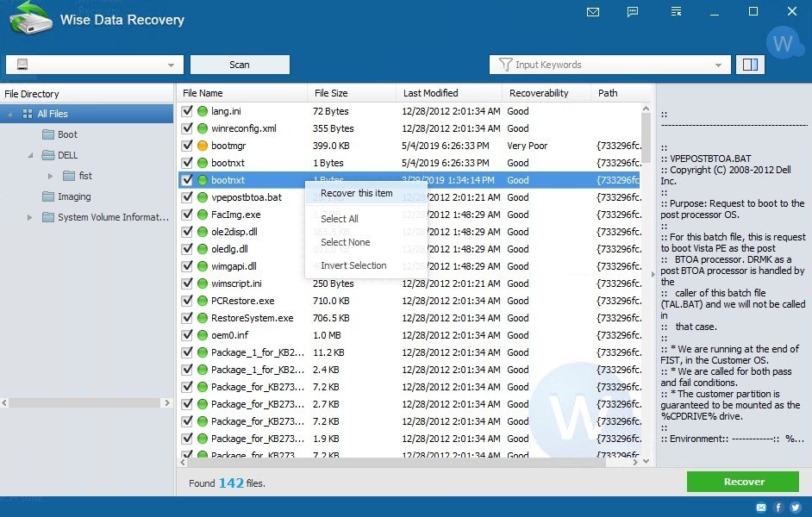
Task: Uncheck the ole2disp.dll checkbox
Action: pos(187,232)
